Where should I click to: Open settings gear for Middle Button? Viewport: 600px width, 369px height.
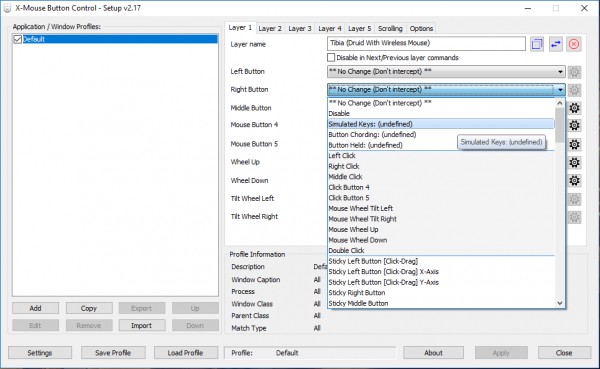(574, 108)
